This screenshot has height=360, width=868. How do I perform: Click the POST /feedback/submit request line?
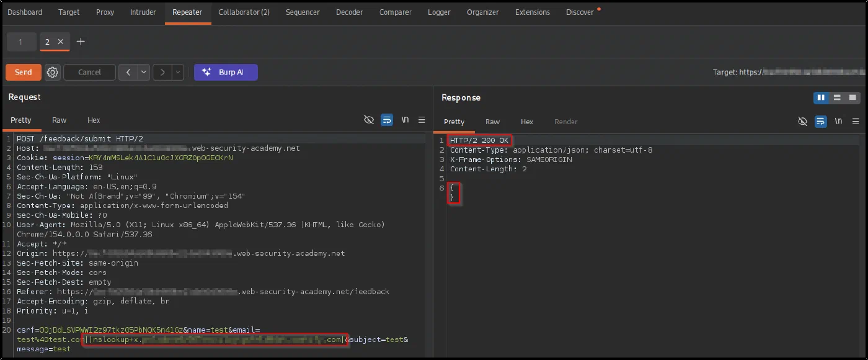(80, 138)
